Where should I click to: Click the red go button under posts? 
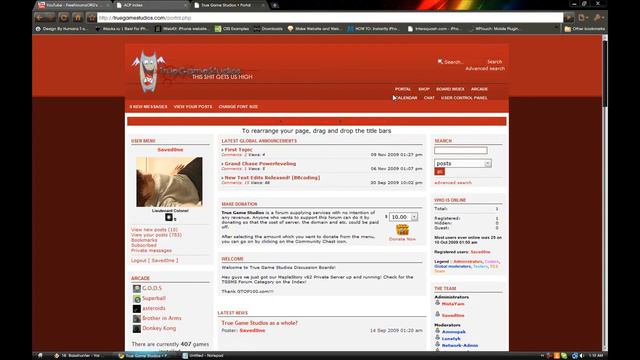pos(440,172)
